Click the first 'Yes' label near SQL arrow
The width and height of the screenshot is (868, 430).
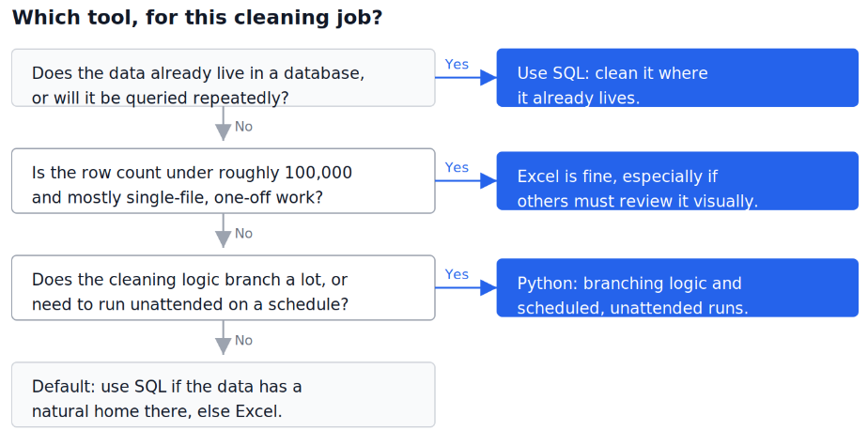tap(457, 64)
